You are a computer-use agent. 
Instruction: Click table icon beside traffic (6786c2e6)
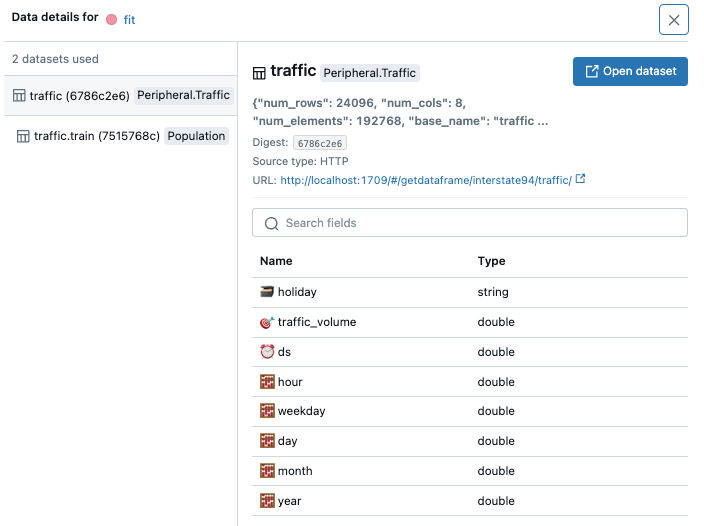[19, 96]
